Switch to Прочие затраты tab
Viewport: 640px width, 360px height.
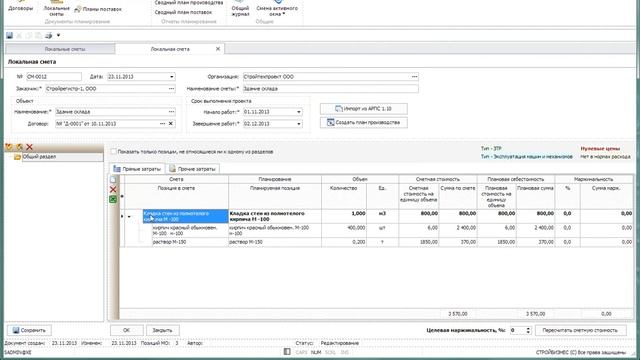coord(193,169)
